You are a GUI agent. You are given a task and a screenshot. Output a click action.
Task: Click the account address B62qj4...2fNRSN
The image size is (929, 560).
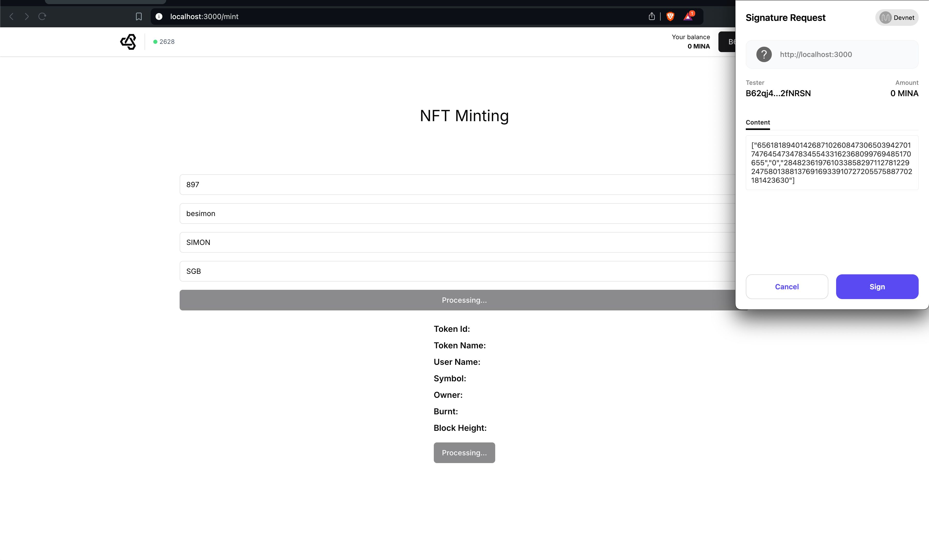778,93
